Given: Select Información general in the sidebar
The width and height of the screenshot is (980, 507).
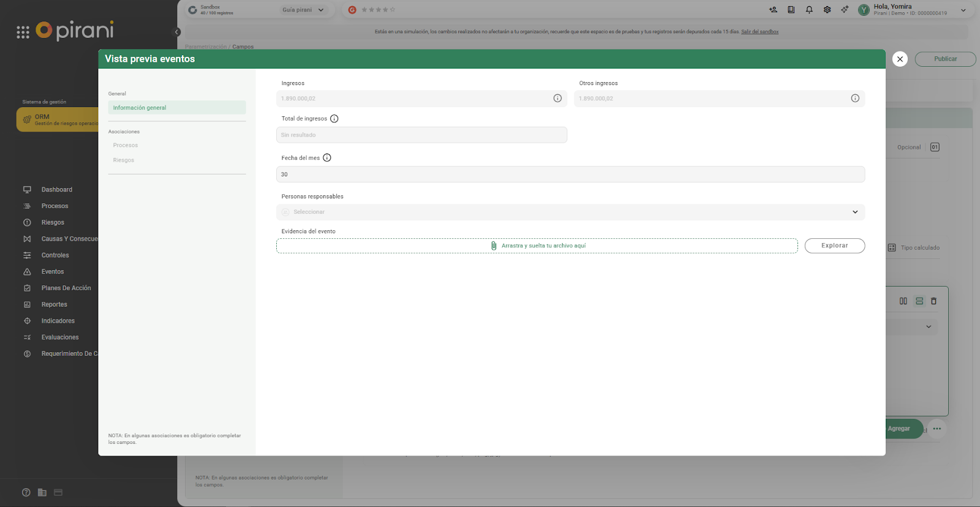Looking at the screenshot, I should click(176, 108).
